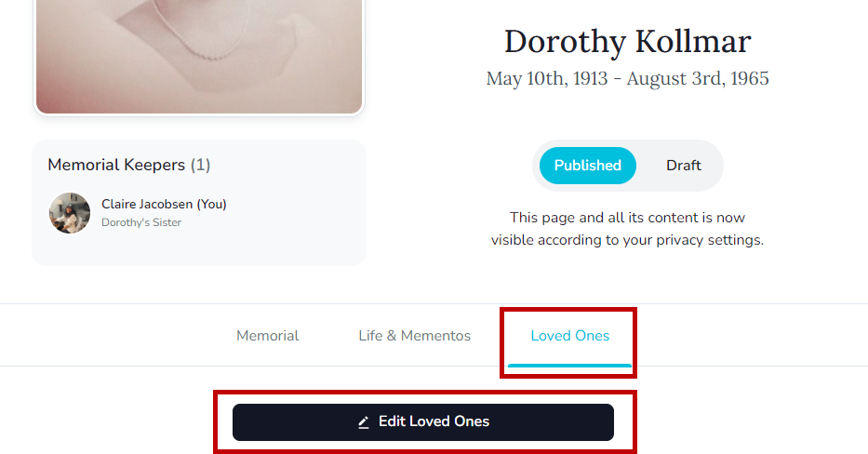868x454 pixels.
Task: Click Claire Jacobsen's profile avatar
Action: (x=70, y=213)
